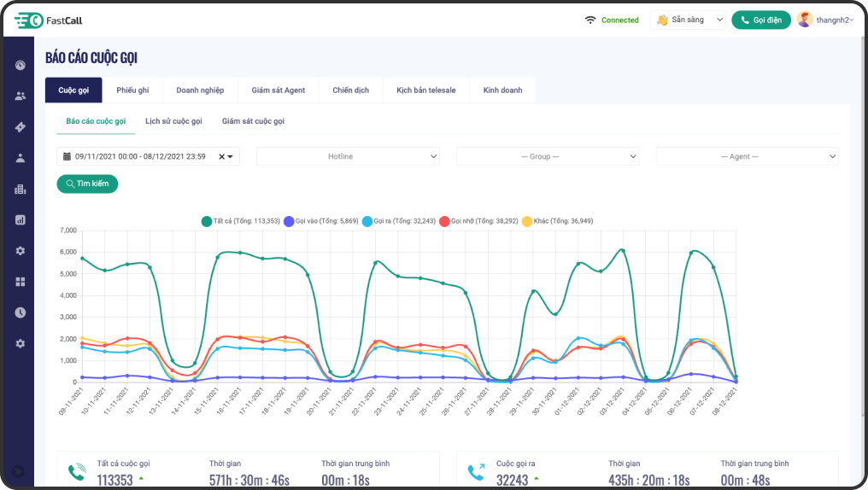
Task: Open the building icon in sidebar
Action: [x=21, y=190]
